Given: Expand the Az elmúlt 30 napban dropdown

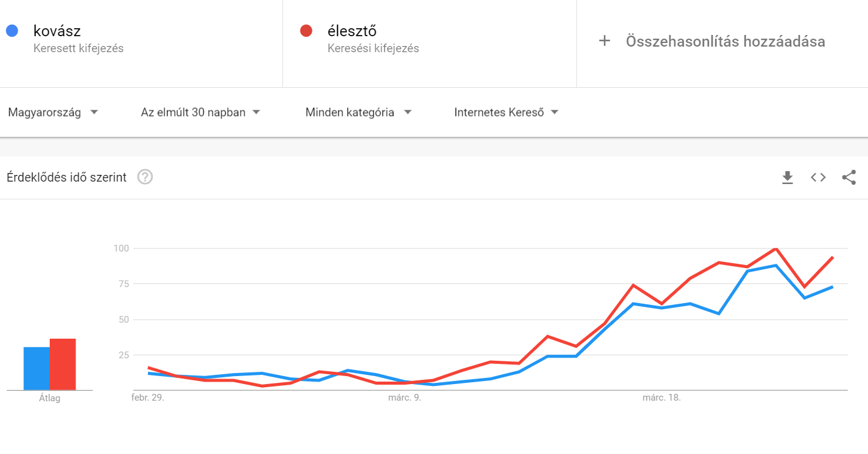Looking at the screenshot, I should click(x=200, y=112).
